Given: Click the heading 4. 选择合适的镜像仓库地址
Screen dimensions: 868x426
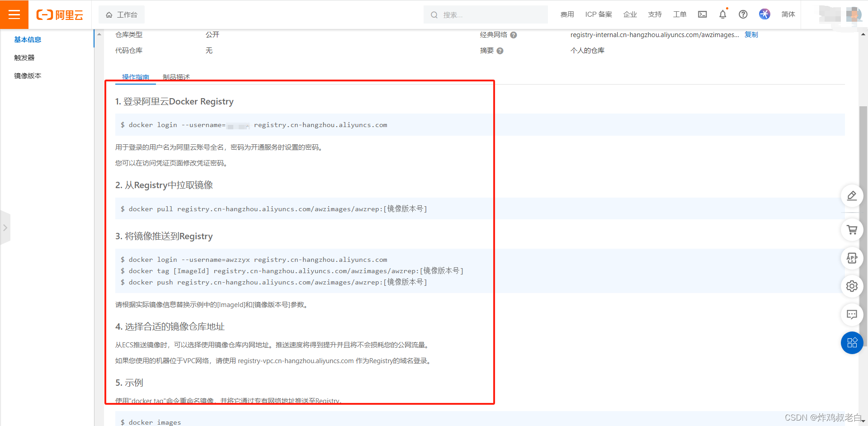Looking at the screenshot, I should click(x=170, y=327).
